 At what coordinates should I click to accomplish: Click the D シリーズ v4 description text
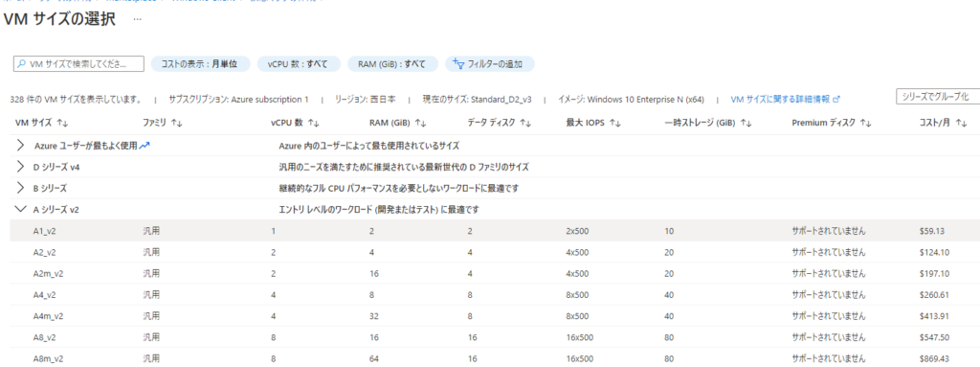404,167
